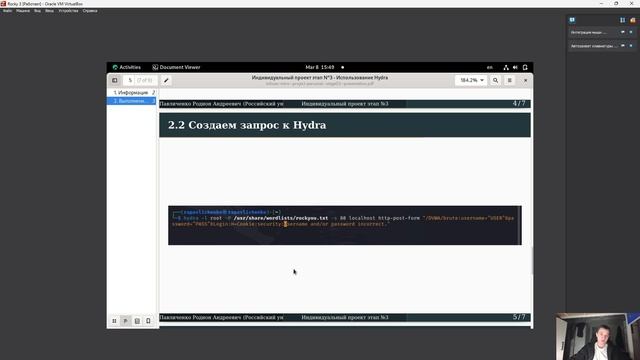Click the document vertical scrollbar
The height and width of the screenshot is (360, 640).
point(532,260)
